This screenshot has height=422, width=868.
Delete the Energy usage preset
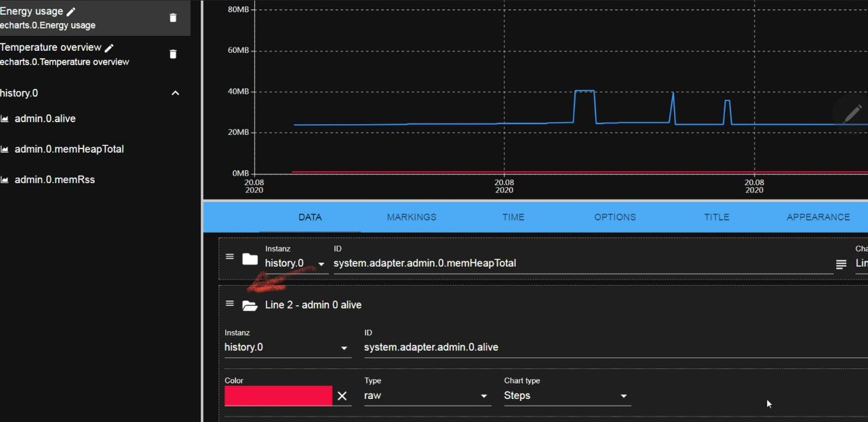click(x=173, y=18)
